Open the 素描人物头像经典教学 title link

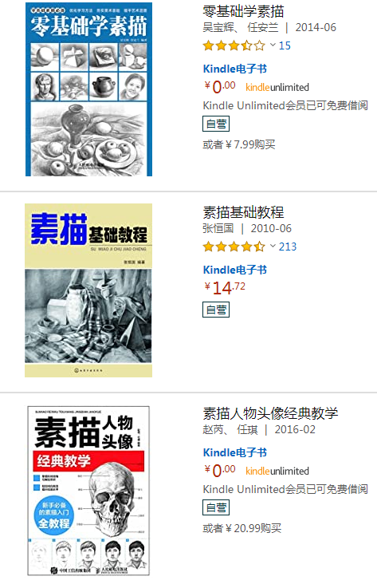point(270,413)
